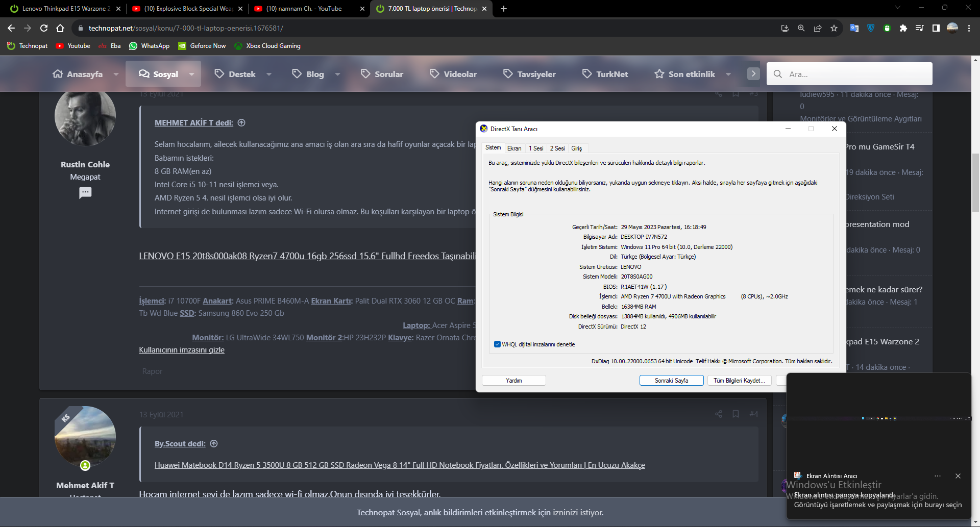Open the browser zoom magnifier icon

[x=801, y=28]
